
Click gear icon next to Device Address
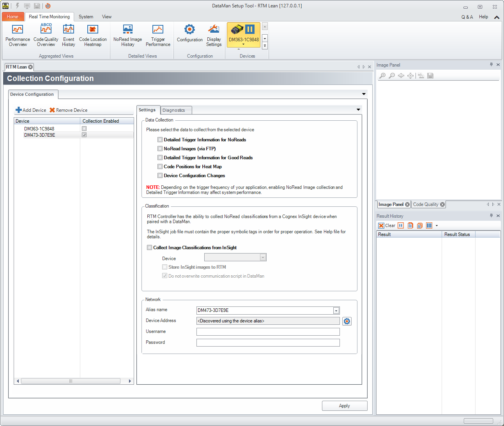(x=347, y=321)
